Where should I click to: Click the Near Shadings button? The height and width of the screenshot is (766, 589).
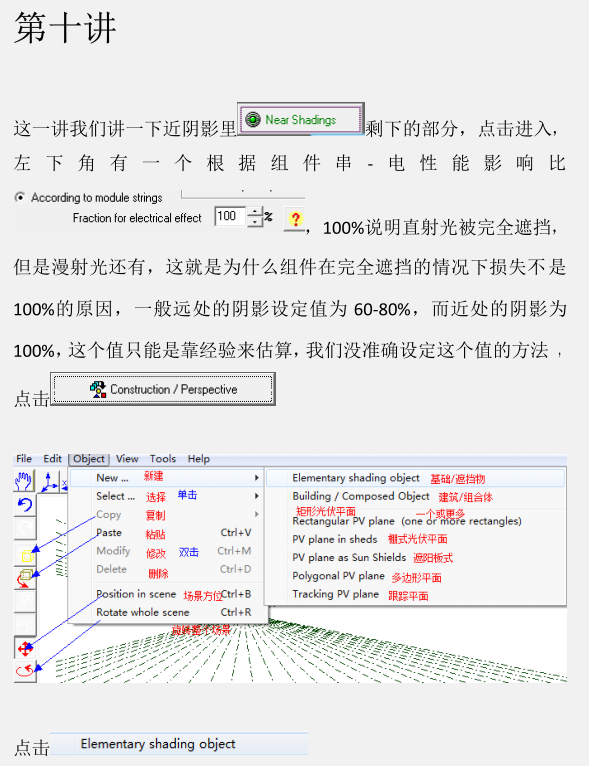coord(301,119)
